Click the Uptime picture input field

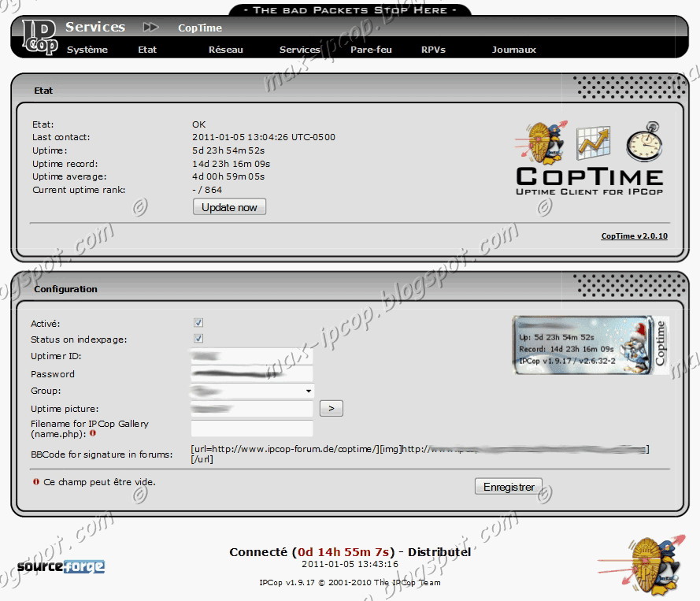tap(252, 409)
